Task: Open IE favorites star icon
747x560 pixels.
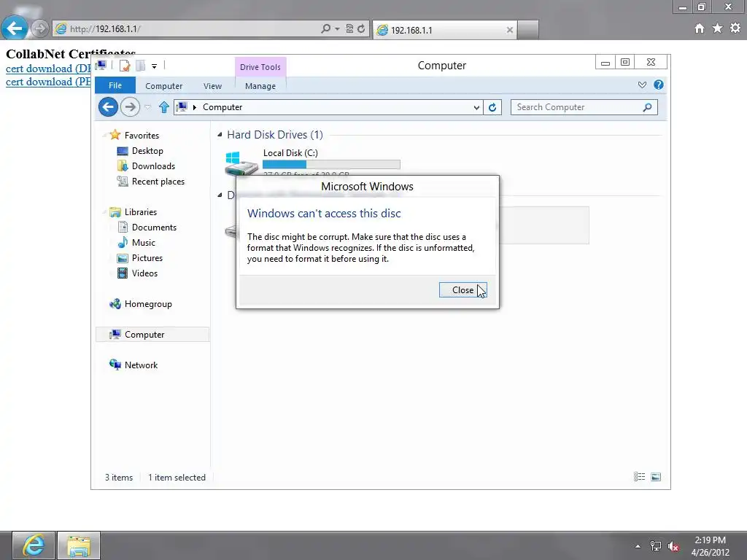Action: (x=717, y=28)
